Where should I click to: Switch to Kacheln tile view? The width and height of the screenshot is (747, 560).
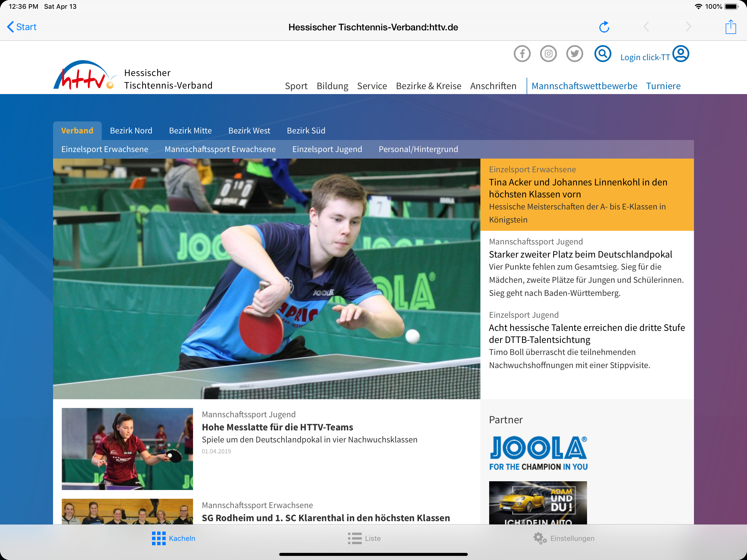[x=174, y=538]
